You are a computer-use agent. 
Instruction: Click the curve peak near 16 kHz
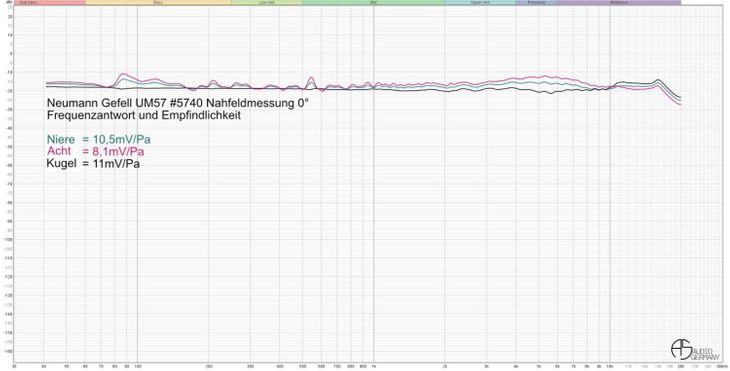tap(658, 80)
